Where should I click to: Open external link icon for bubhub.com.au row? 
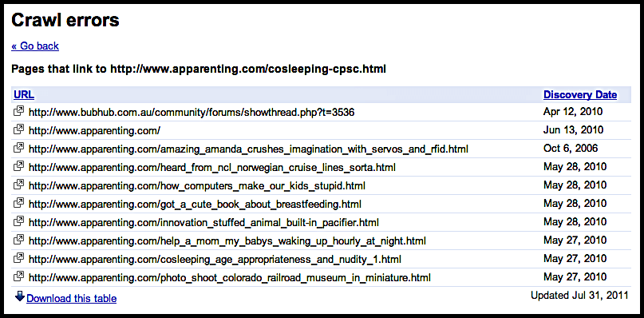[18, 111]
